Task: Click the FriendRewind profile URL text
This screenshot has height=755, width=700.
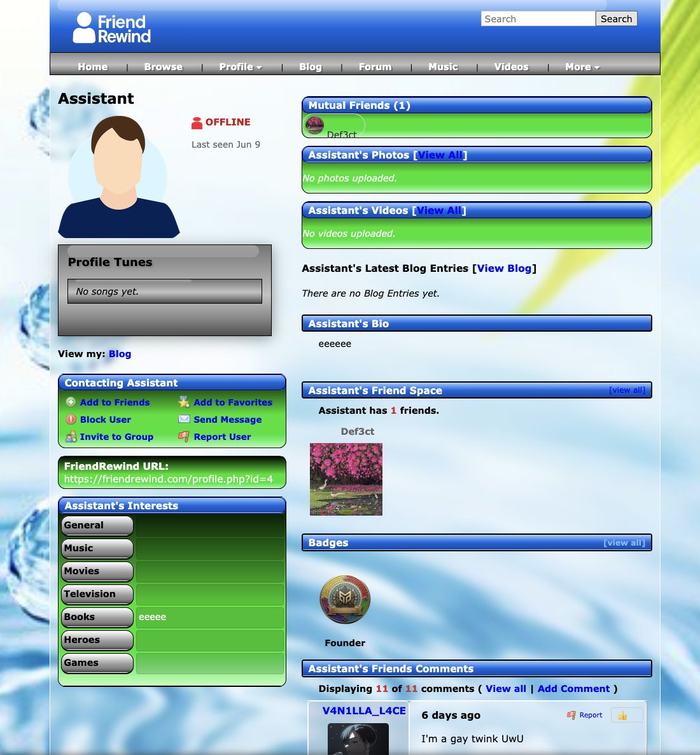Action: tap(169, 479)
